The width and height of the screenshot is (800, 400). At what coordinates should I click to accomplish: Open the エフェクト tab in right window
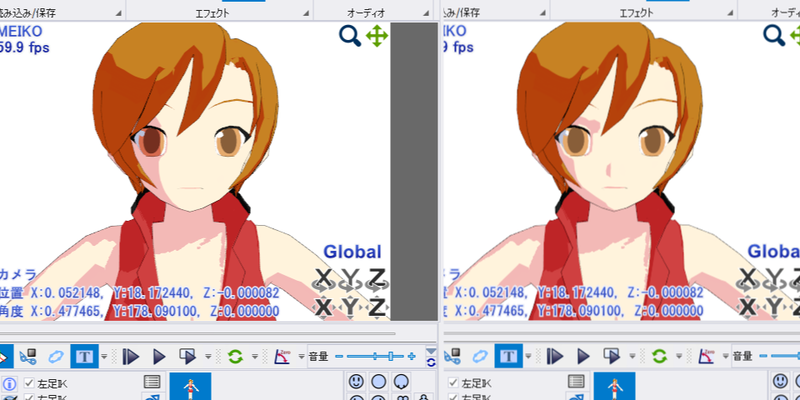click(x=636, y=13)
